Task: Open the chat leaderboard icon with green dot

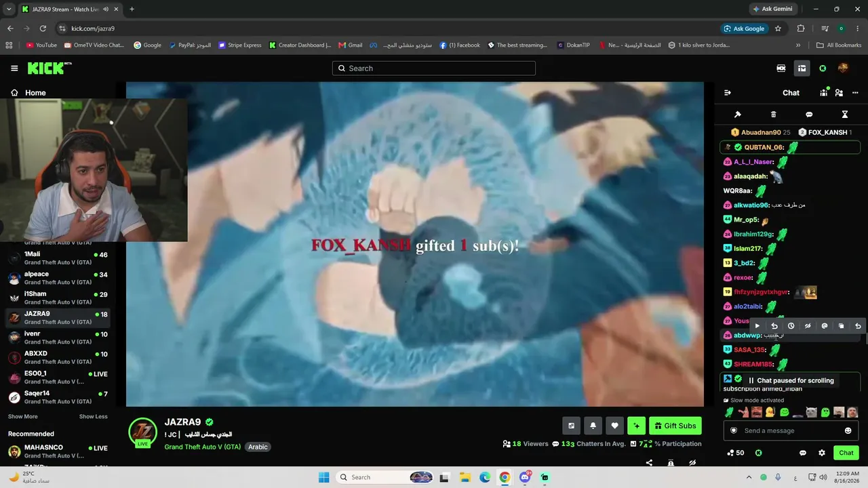Action: point(825,93)
